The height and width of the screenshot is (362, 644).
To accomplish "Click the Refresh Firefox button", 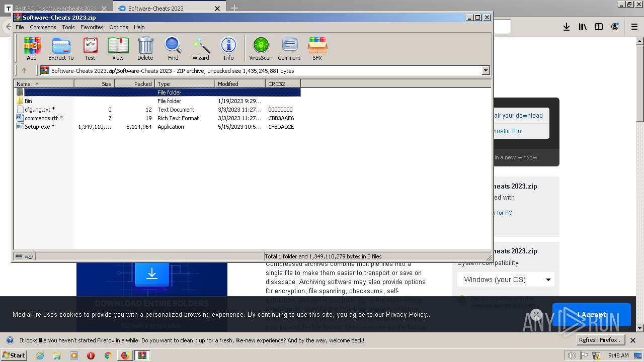I will 600,340.
